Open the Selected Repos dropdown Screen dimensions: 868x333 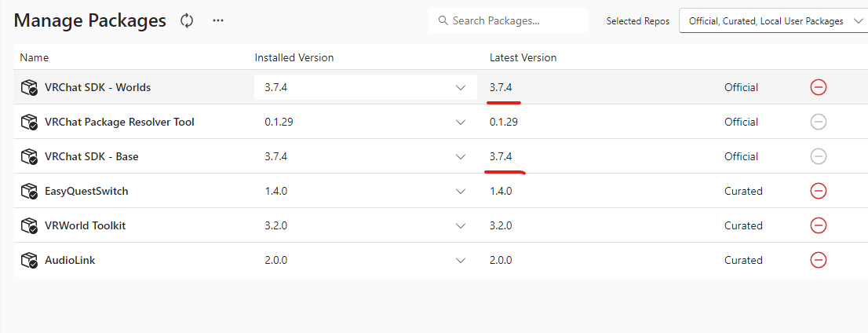pos(773,21)
